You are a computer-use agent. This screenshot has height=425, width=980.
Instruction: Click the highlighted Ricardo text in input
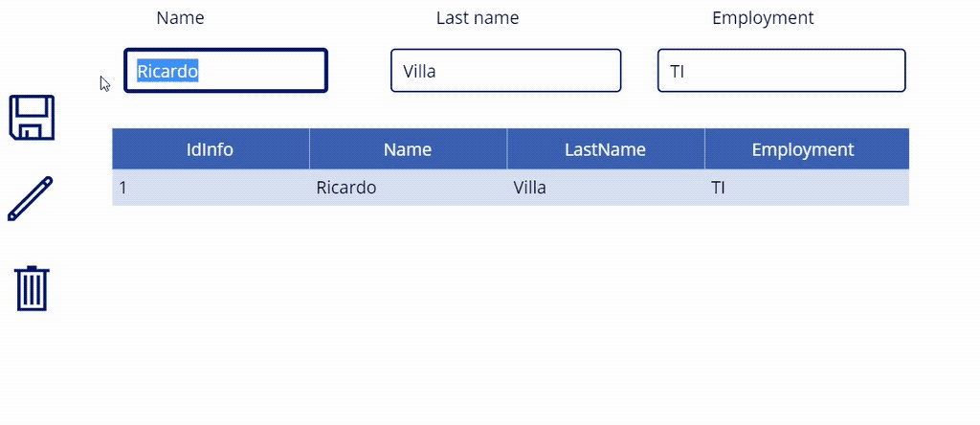point(167,71)
